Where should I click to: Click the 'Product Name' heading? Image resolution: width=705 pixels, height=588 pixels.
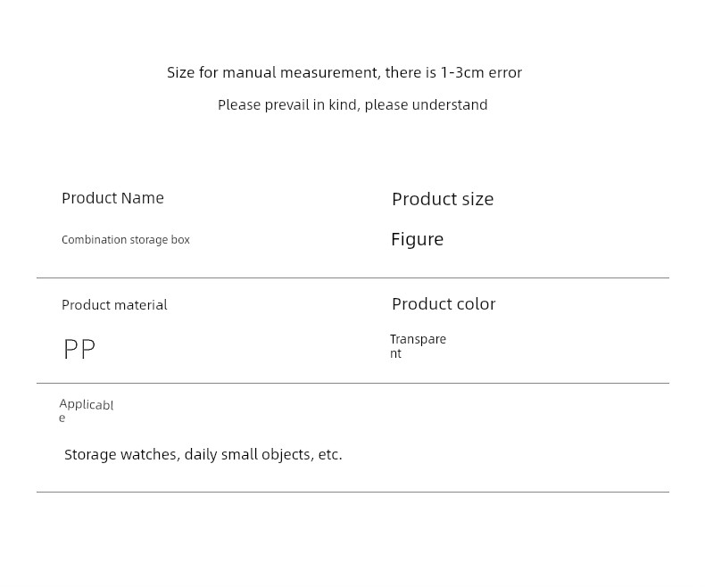point(112,198)
